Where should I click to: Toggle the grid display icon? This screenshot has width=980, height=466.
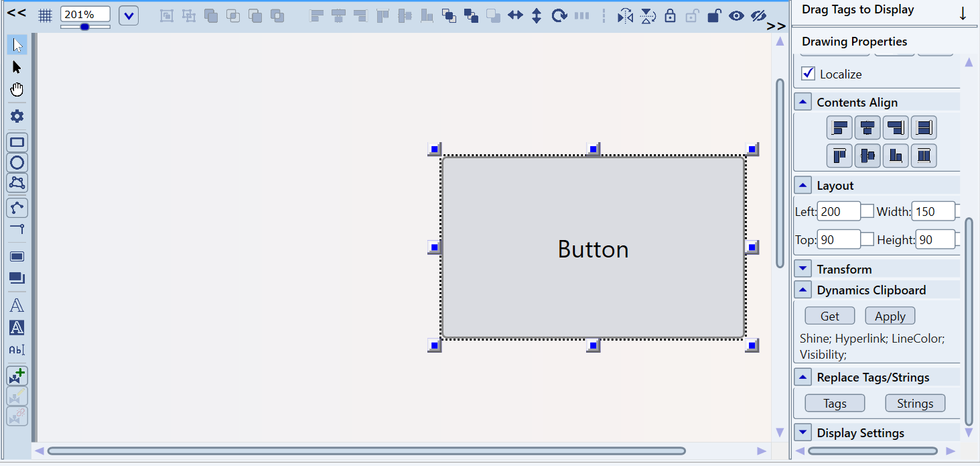(x=45, y=15)
